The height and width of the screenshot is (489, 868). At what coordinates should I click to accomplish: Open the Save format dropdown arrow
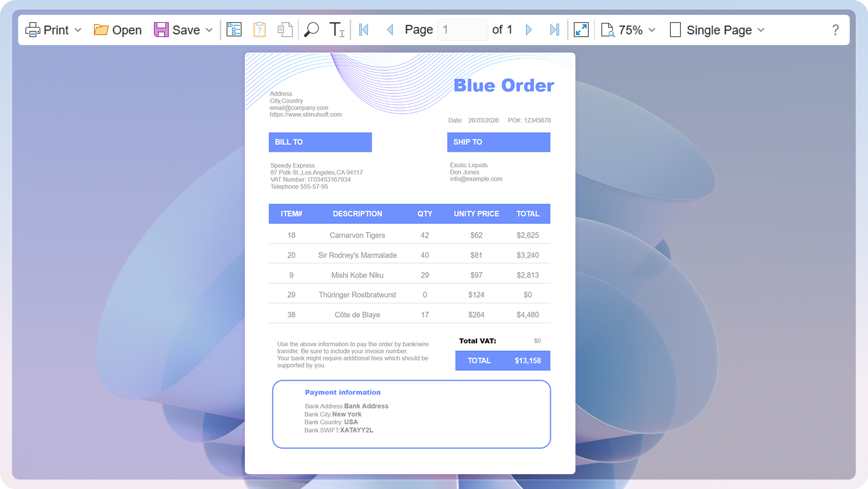[209, 30]
